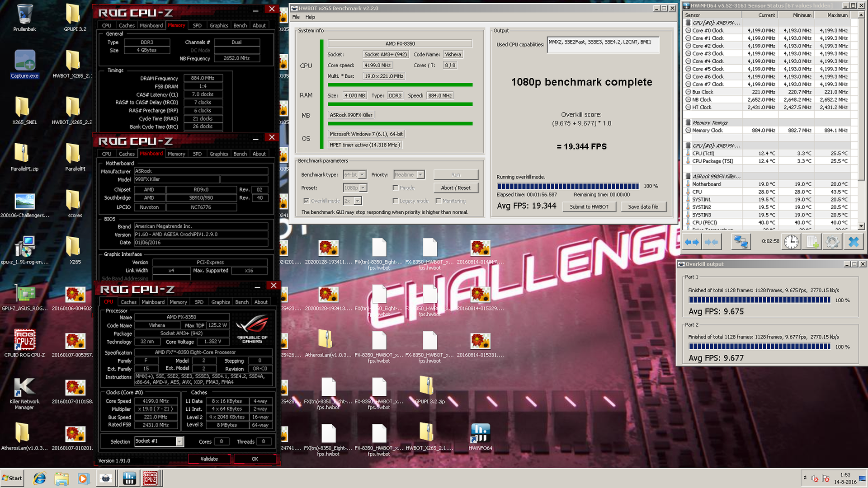Click the main benchmark progress bar
Screen dimensions: 868x488
point(568,186)
